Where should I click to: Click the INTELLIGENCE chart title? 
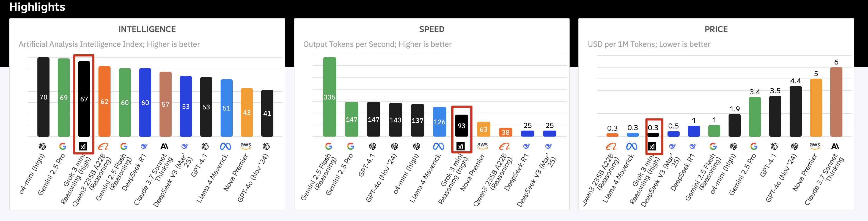click(x=147, y=29)
